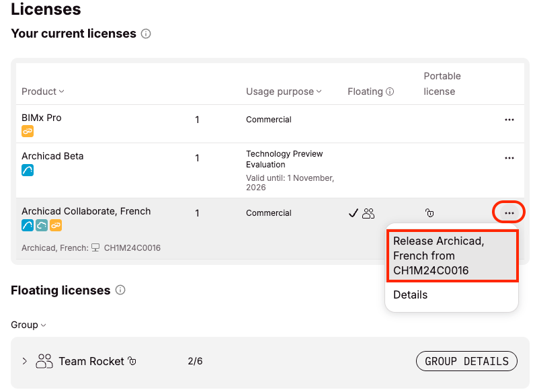Sort licenses by Product column
This screenshot has height=392, width=535.
pos(42,91)
